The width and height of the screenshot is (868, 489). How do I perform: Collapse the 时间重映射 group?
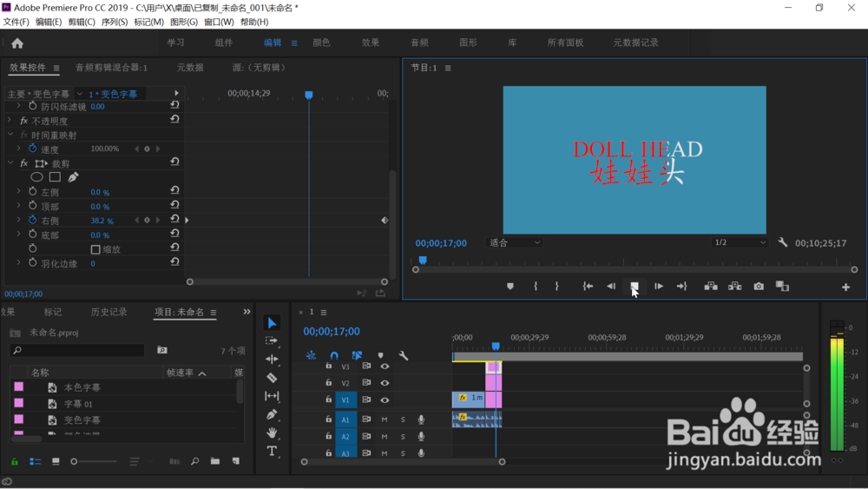10,134
